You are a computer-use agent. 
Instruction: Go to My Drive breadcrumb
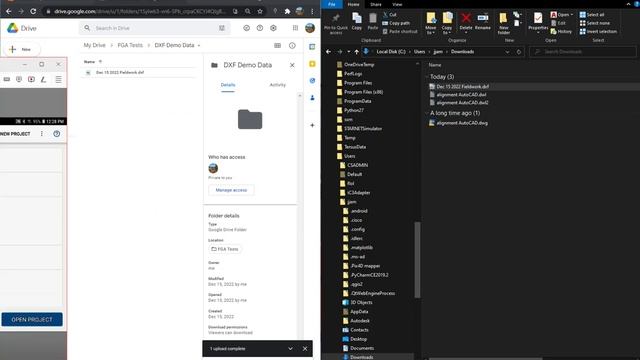point(95,45)
